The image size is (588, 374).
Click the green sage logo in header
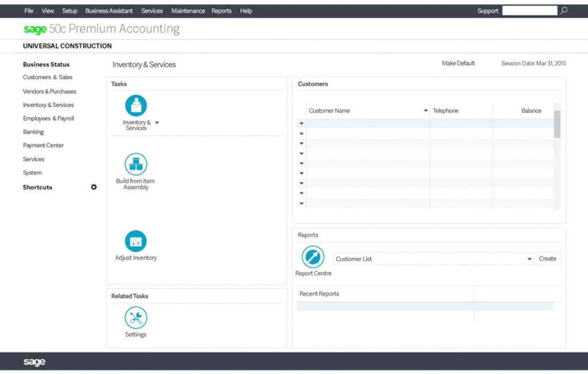click(35, 29)
